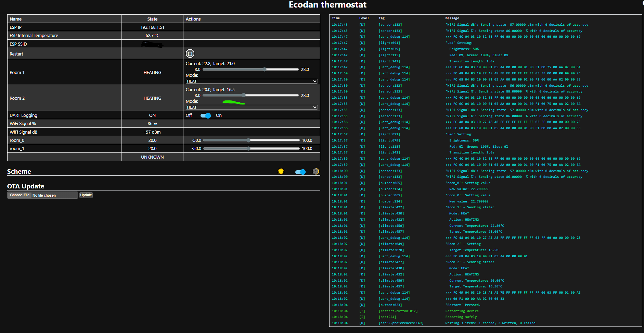Click the sun light-scheme icon
Viewport: 644px width, 333px height.
coord(281,171)
